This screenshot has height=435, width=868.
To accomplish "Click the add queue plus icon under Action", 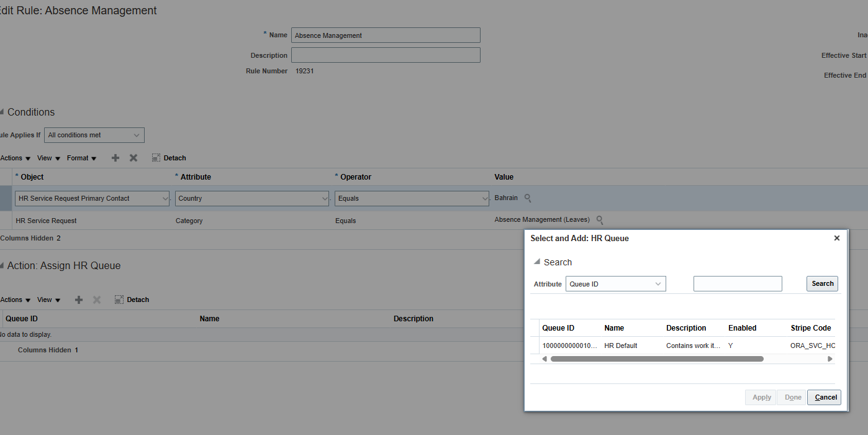I will point(79,300).
